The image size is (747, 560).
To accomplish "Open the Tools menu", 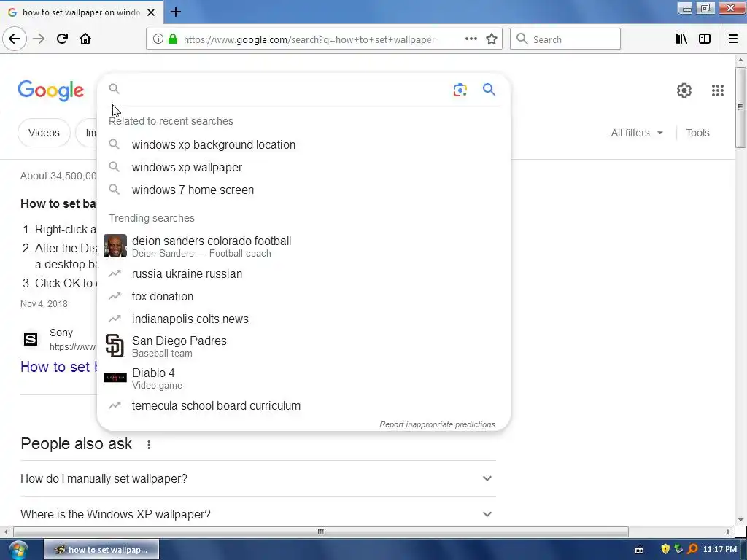I will (697, 133).
